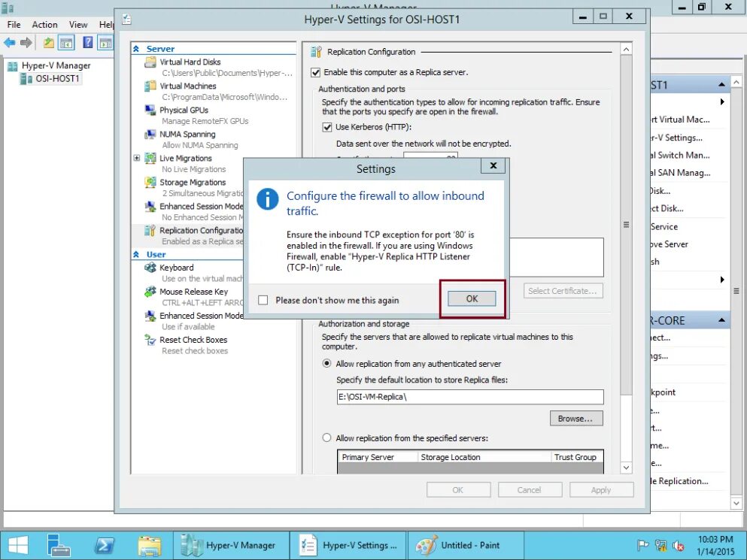Screen dimensions: 747x560
Task: Collapse the OSI-HOST1 actions section arrow
Action: [721, 85]
